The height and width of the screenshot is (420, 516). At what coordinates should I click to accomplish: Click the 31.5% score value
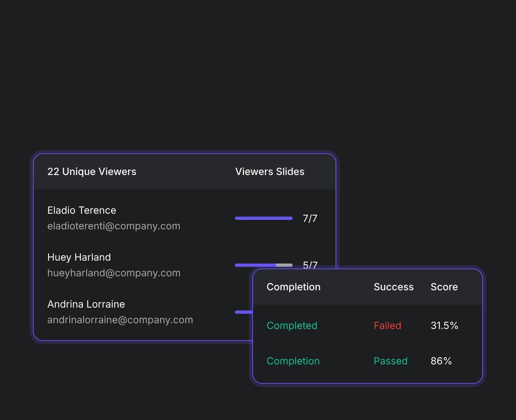(x=444, y=326)
